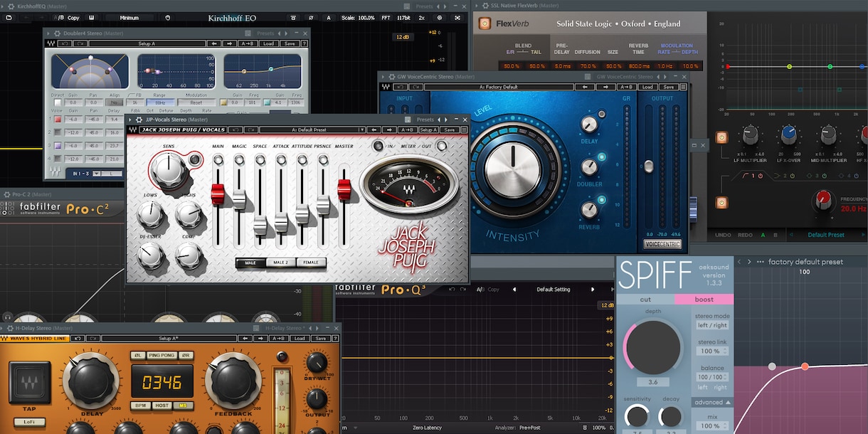Open the Pro-Q 3 Default Setting preset menu
This screenshot has height=434, width=868.
[x=553, y=290]
